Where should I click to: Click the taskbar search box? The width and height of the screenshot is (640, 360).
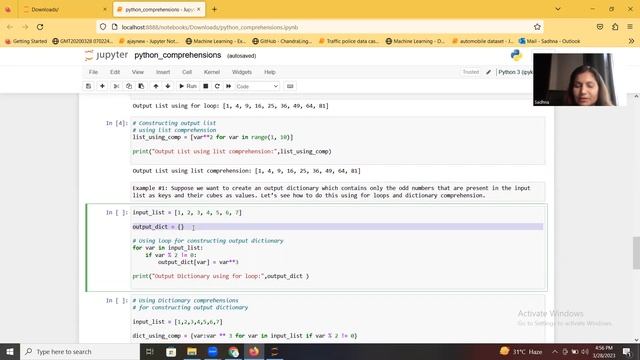point(80,351)
